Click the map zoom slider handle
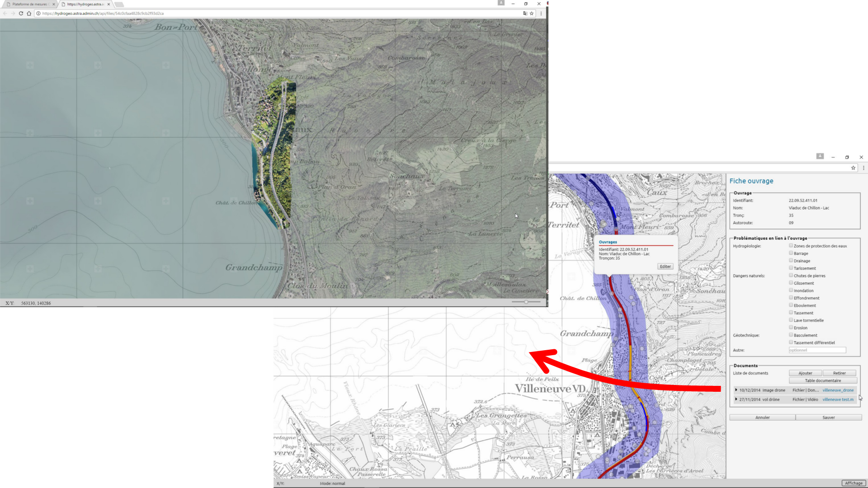 [526, 302]
